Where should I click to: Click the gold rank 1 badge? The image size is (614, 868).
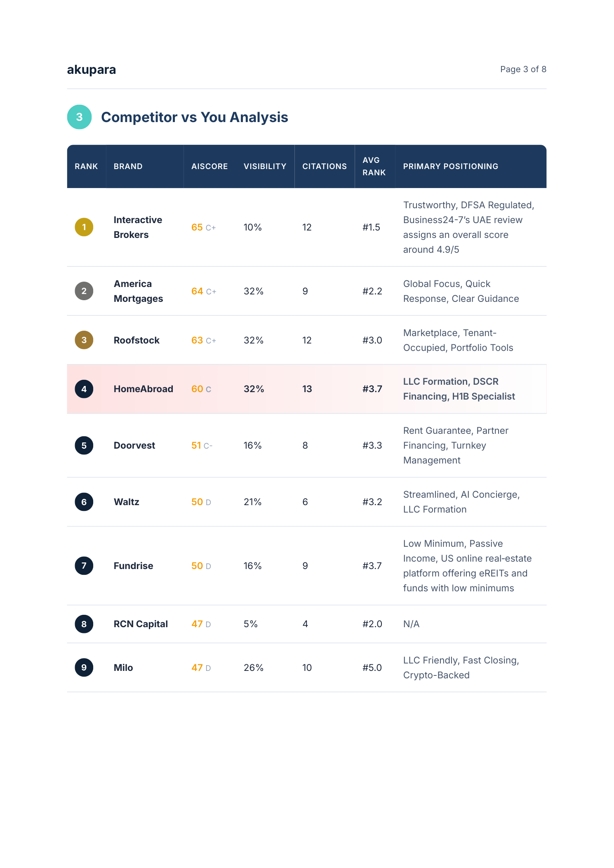pos(84,227)
